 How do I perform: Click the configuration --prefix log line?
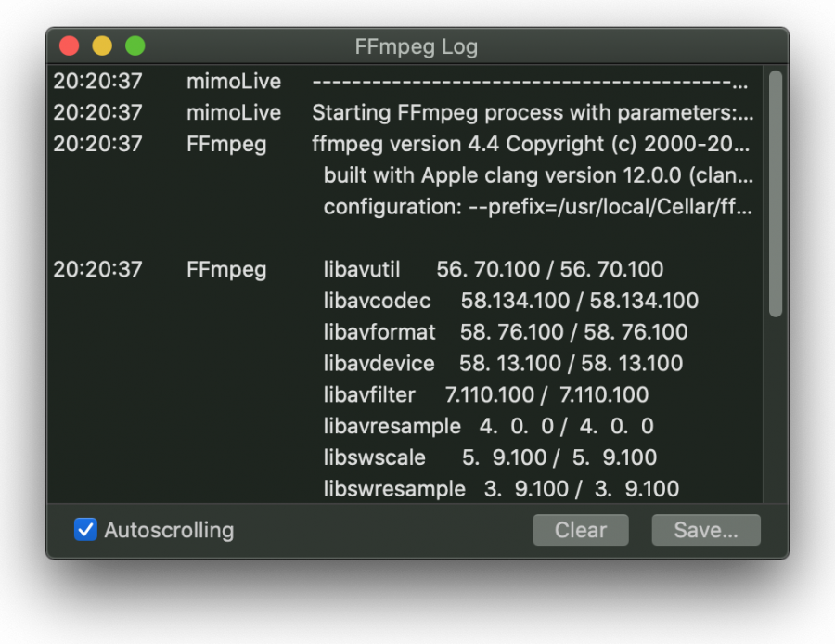coord(538,207)
